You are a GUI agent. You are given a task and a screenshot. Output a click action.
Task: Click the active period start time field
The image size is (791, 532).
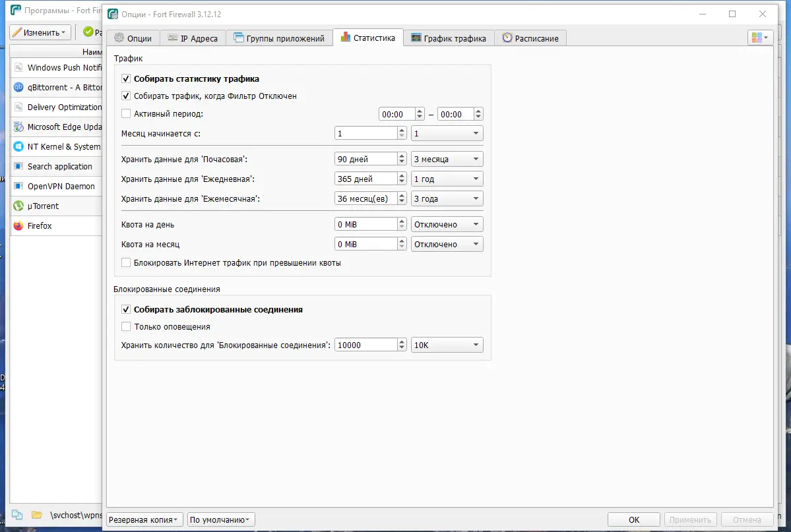397,115
